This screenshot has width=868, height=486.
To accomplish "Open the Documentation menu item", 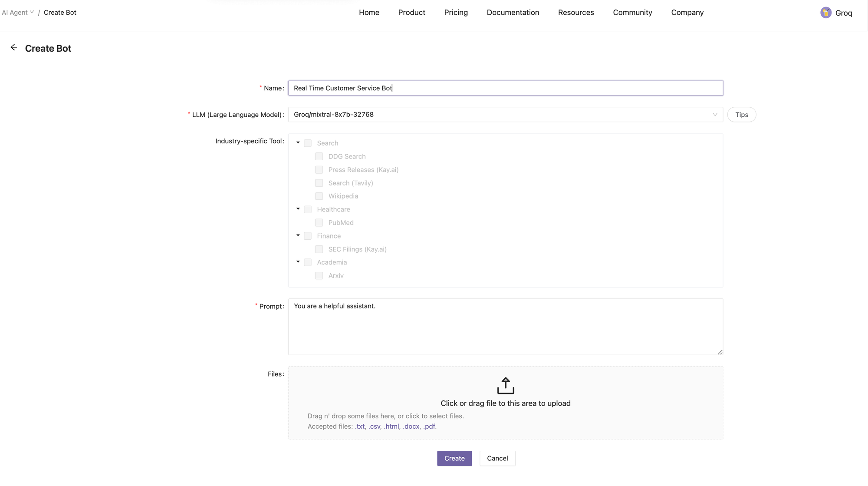I will 513,13.
